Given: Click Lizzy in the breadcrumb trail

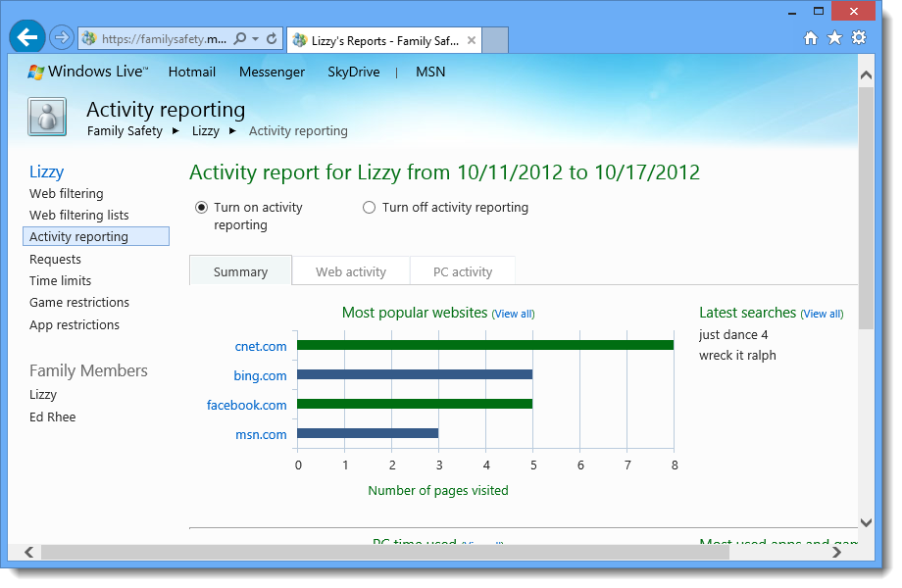Looking at the screenshot, I should (x=205, y=131).
